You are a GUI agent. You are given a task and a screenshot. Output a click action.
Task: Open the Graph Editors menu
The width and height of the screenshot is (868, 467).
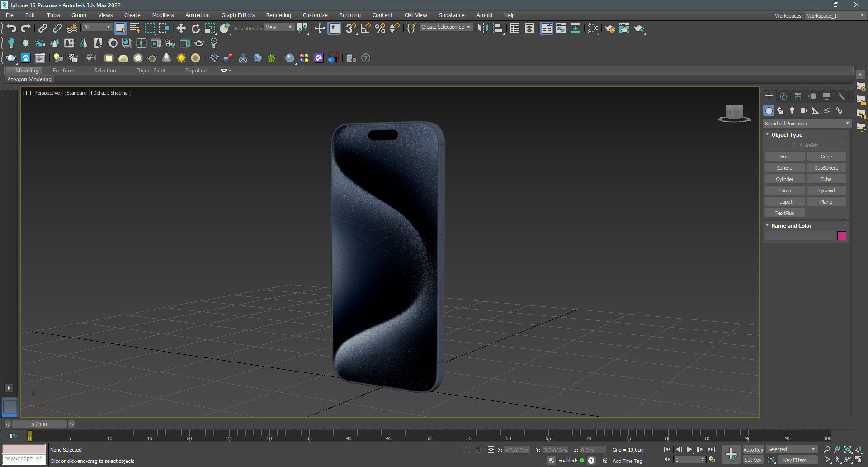click(x=238, y=15)
